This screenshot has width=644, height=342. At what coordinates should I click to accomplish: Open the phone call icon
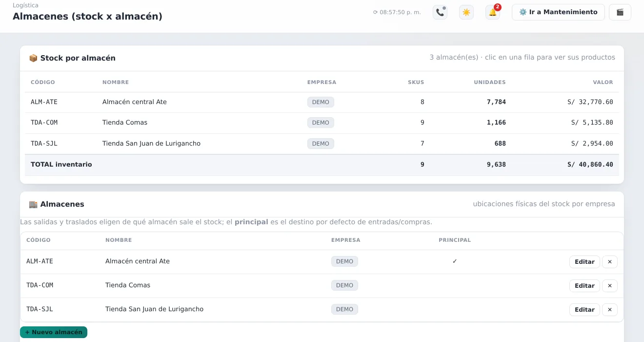click(x=440, y=12)
